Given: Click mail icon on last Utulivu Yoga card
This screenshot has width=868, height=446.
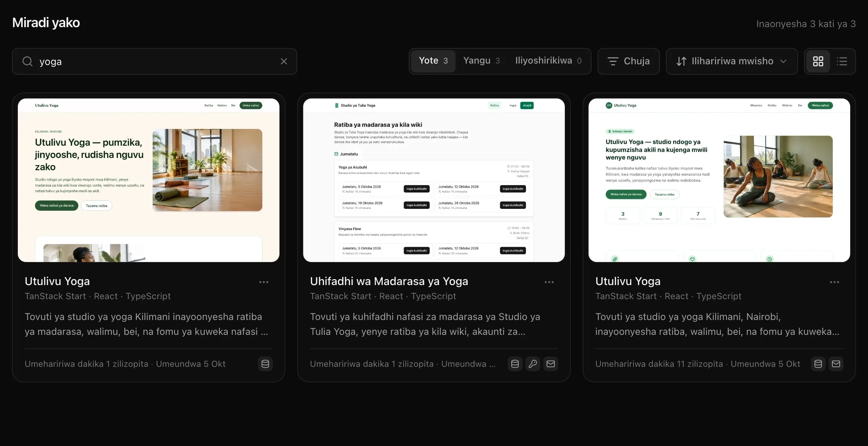Looking at the screenshot, I should 836,364.
